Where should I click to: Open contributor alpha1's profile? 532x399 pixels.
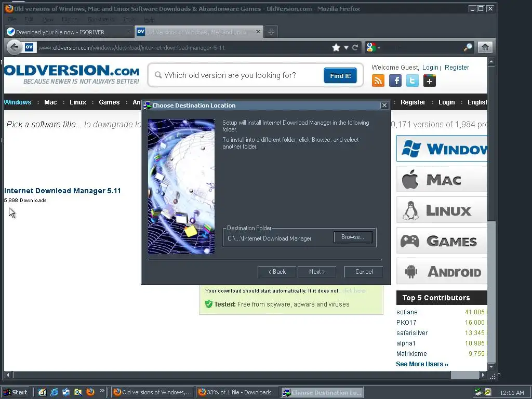click(406, 343)
